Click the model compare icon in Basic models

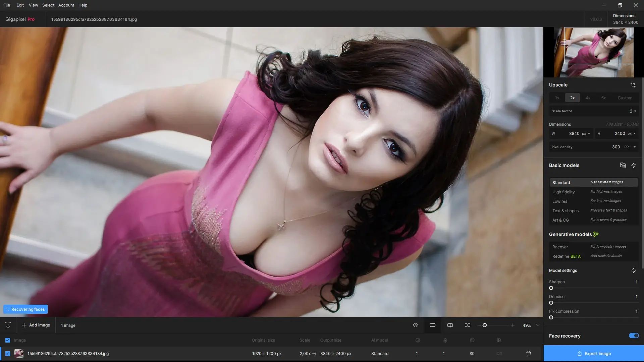coord(623,165)
